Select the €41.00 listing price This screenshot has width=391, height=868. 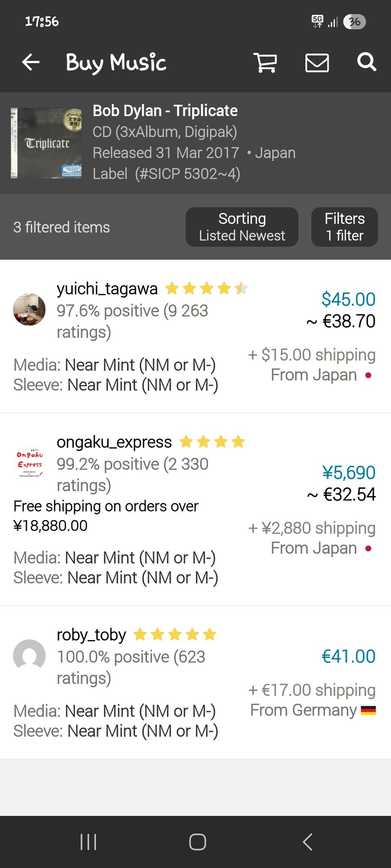coord(348,656)
